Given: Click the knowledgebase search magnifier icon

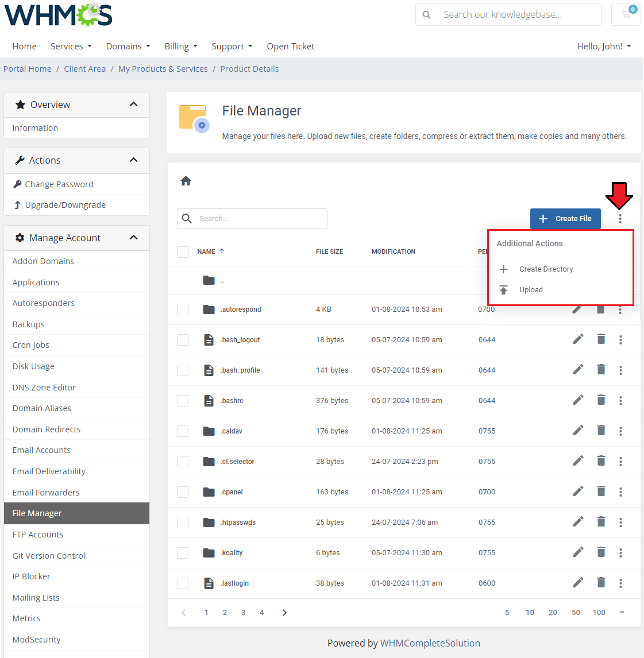Looking at the screenshot, I should point(426,15).
